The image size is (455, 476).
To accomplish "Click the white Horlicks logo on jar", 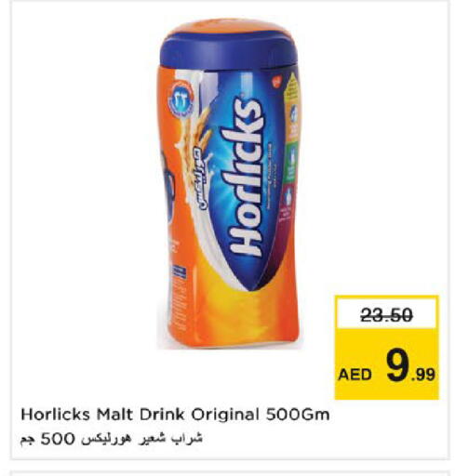I will click(245, 177).
